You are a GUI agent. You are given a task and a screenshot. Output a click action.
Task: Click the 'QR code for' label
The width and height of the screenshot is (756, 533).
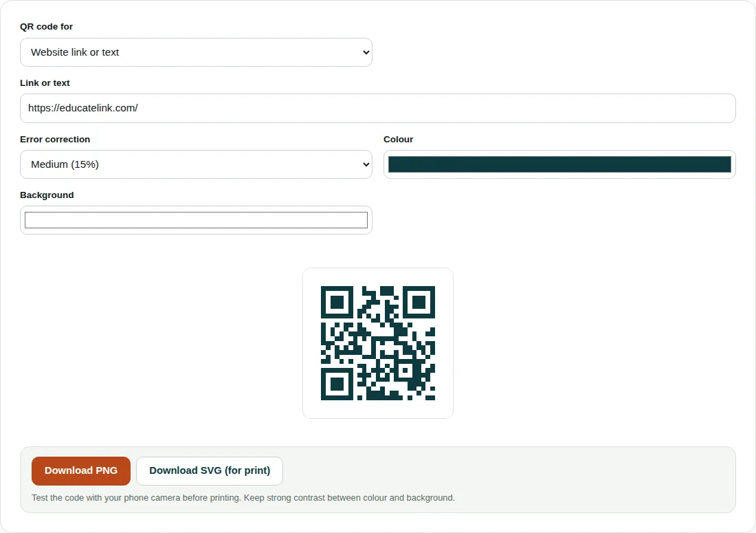coord(46,27)
